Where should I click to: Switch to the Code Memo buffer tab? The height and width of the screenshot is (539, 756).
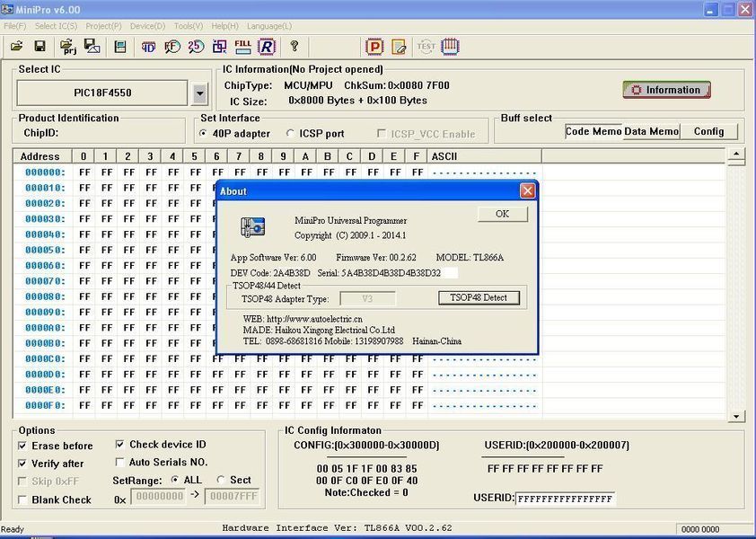593,131
